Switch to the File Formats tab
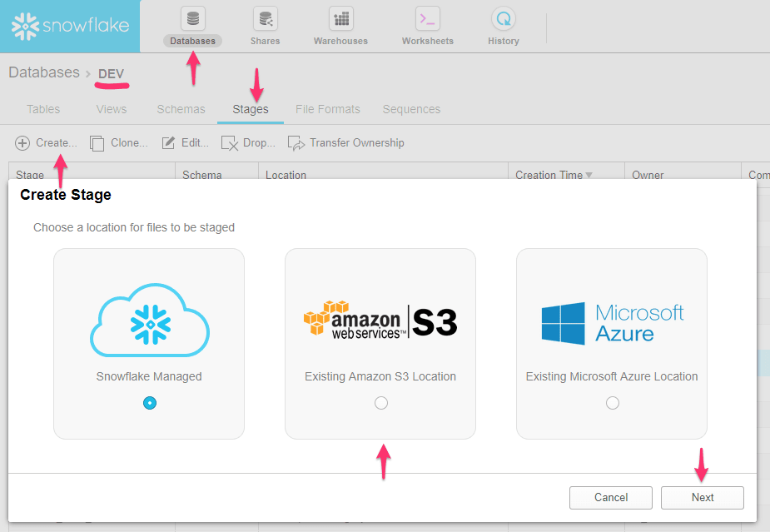The width and height of the screenshot is (770, 532). click(328, 109)
